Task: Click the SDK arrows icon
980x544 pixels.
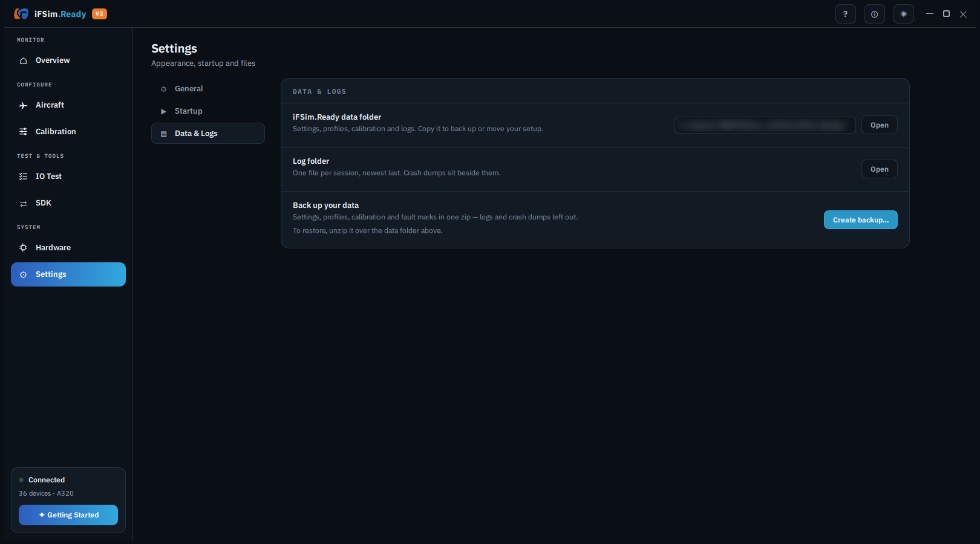Action: [24, 204]
